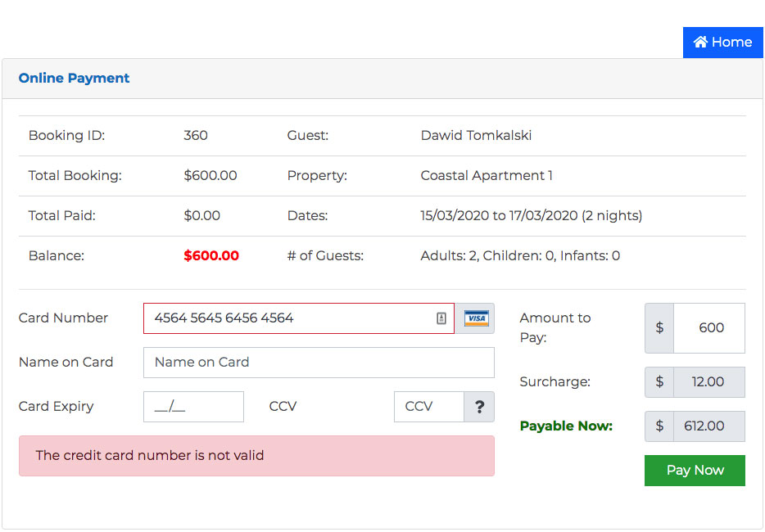765x532 pixels.
Task: Click the Visa card logo icon
Action: click(x=476, y=318)
